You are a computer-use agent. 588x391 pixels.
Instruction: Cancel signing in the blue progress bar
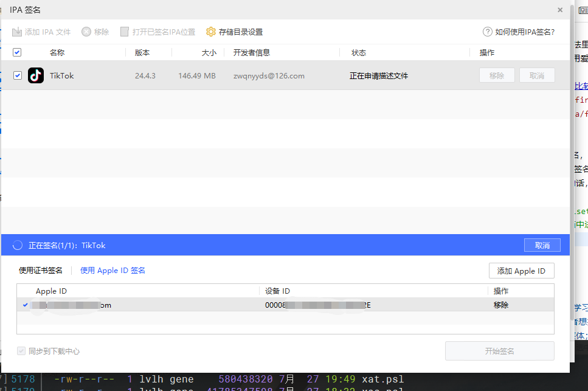pos(542,245)
